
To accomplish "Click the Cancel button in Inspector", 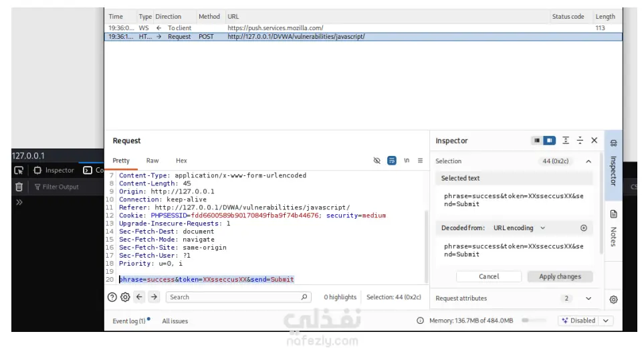I will point(489,276).
